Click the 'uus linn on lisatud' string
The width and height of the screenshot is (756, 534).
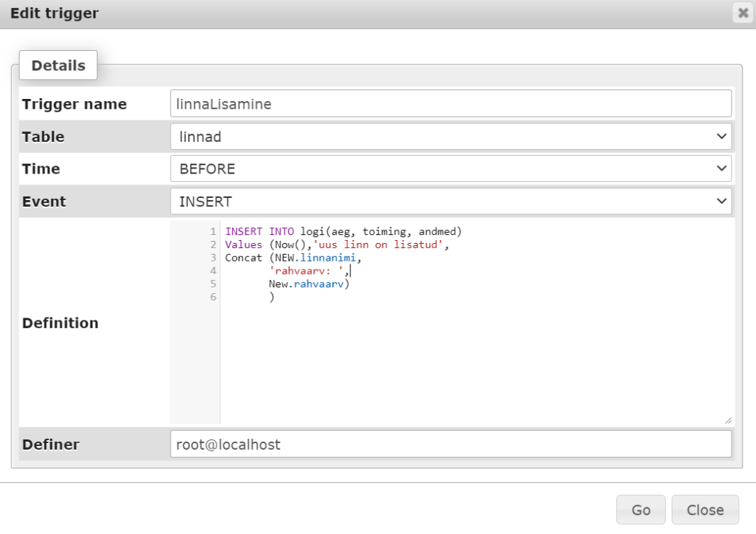[x=380, y=244]
